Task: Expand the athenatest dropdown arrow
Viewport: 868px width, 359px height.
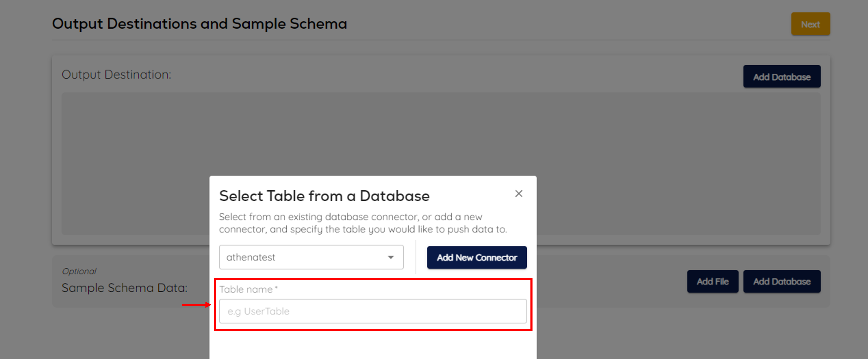Action: pyautogui.click(x=391, y=257)
